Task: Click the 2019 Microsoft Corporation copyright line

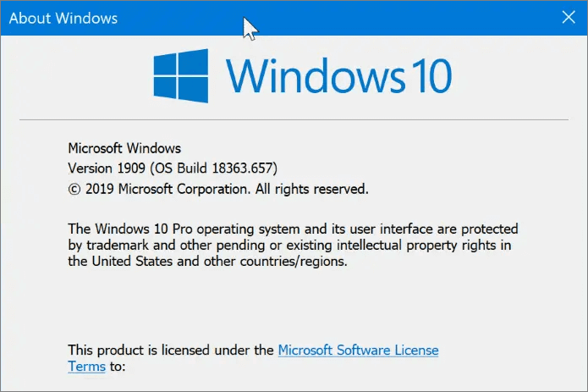Action: [218, 189]
